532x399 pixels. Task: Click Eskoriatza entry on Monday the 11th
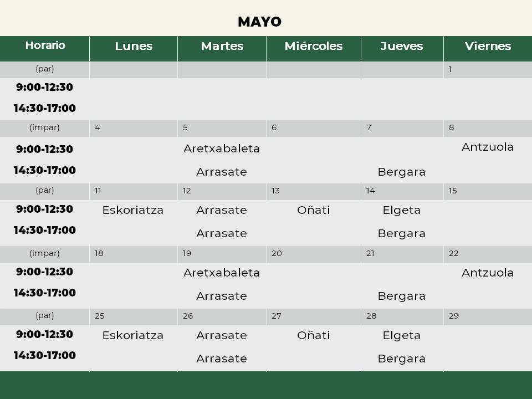pyautogui.click(x=133, y=210)
